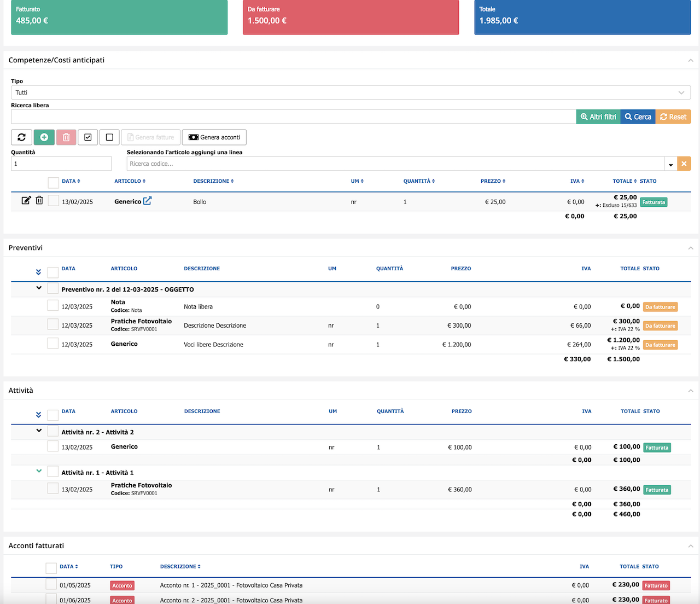The height and width of the screenshot is (604, 700).
Task: Click the Ricerca libera text field
Action: pyautogui.click(x=294, y=117)
